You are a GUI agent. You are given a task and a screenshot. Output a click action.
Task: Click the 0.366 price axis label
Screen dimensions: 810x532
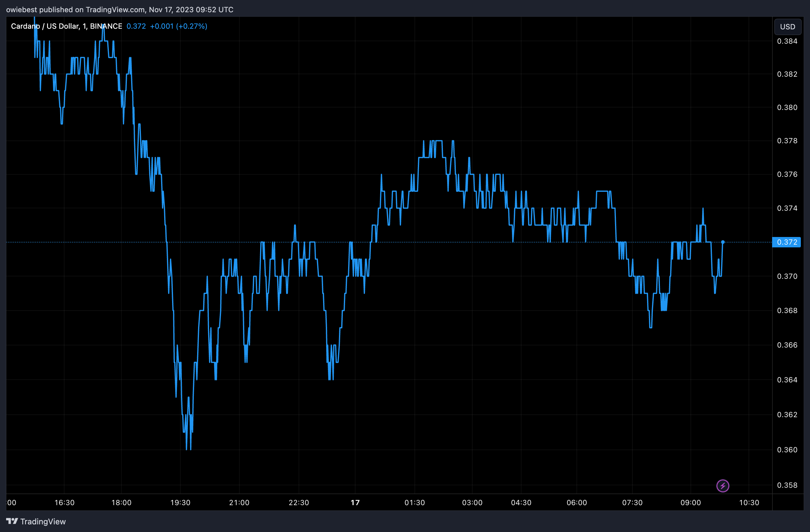[787, 345]
